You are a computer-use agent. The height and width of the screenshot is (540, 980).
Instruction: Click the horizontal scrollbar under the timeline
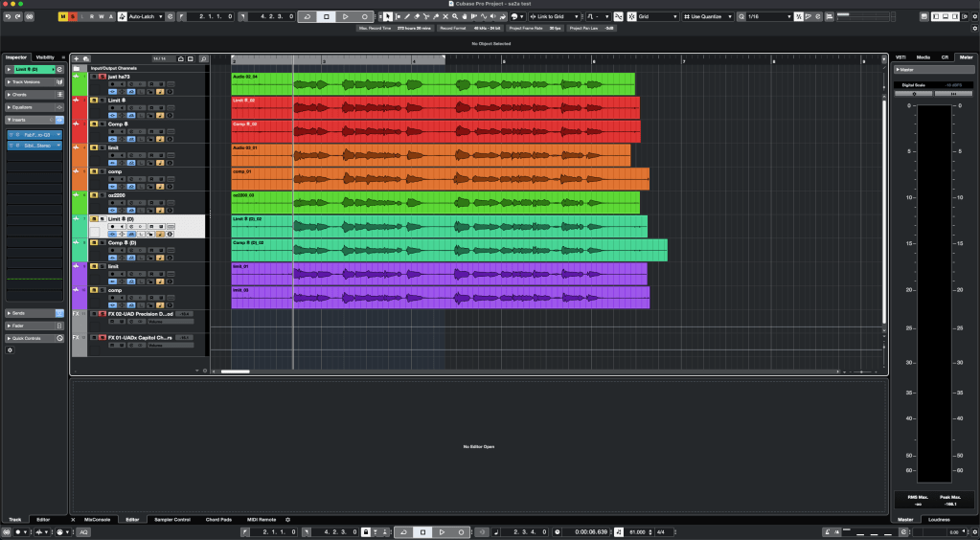click(x=236, y=371)
